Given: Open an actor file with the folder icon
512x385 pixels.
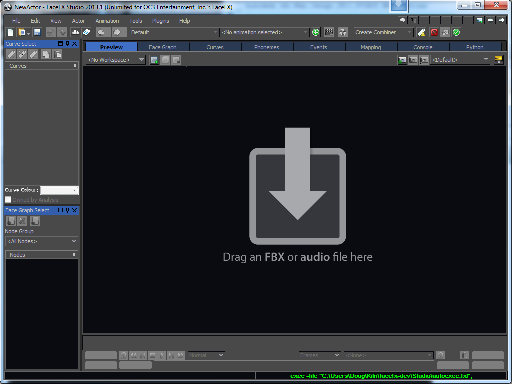Looking at the screenshot, I should 22,32.
